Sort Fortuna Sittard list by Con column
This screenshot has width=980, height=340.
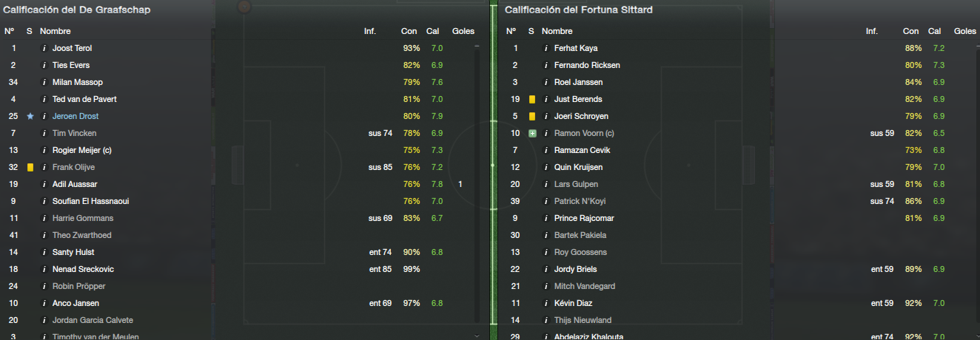(x=911, y=31)
